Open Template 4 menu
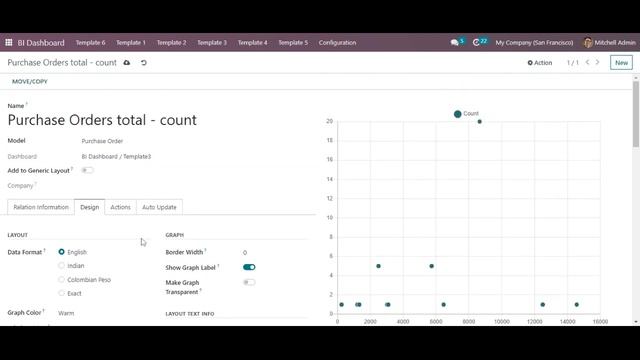Image resolution: width=640 pixels, height=360 pixels. pyautogui.click(x=253, y=42)
